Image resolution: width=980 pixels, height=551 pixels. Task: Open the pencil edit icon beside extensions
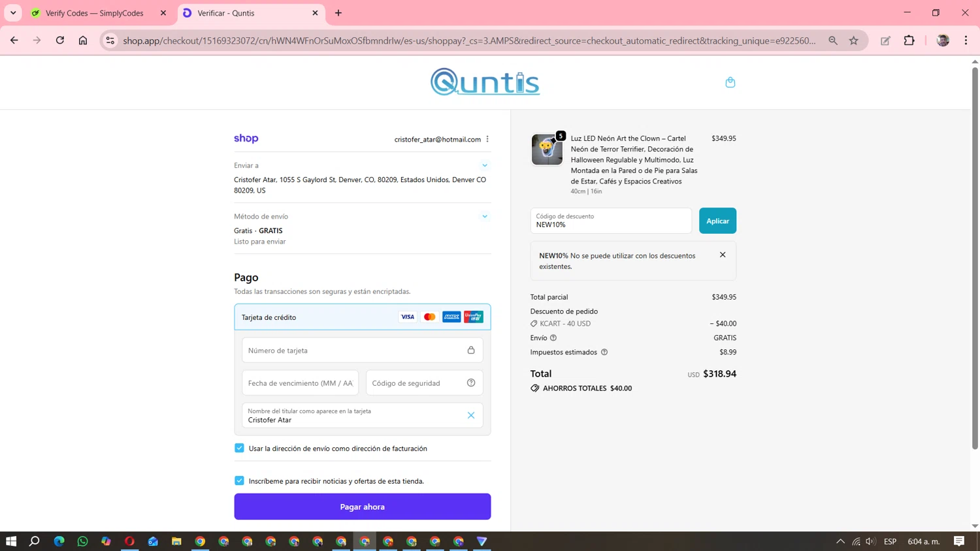[x=885, y=40]
